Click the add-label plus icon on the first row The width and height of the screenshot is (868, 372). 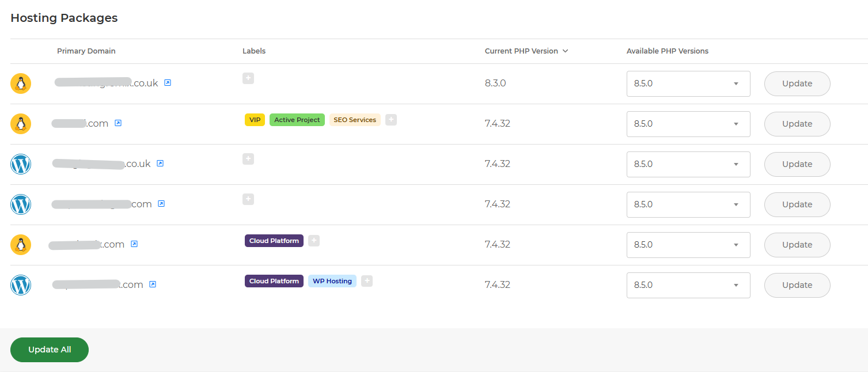pyautogui.click(x=248, y=78)
